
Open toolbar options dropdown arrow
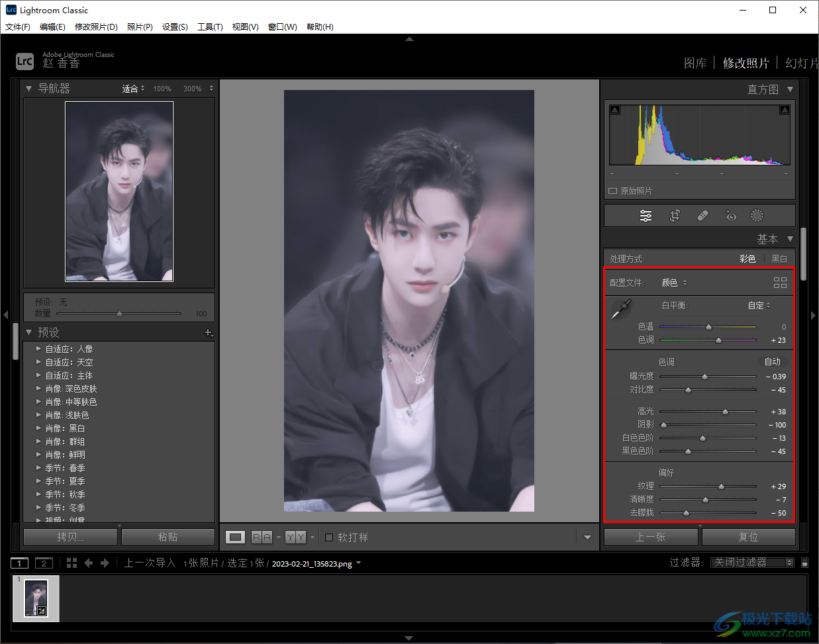pos(587,537)
